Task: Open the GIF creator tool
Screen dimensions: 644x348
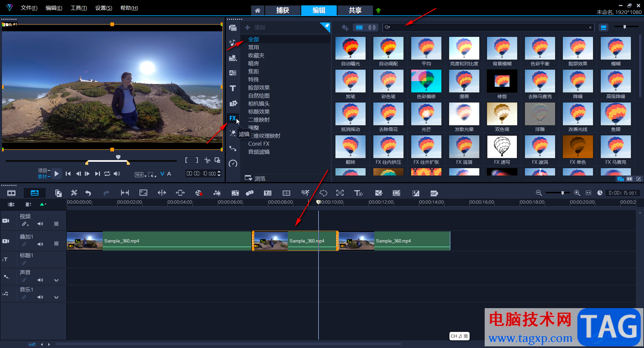Action: (434, 193)
